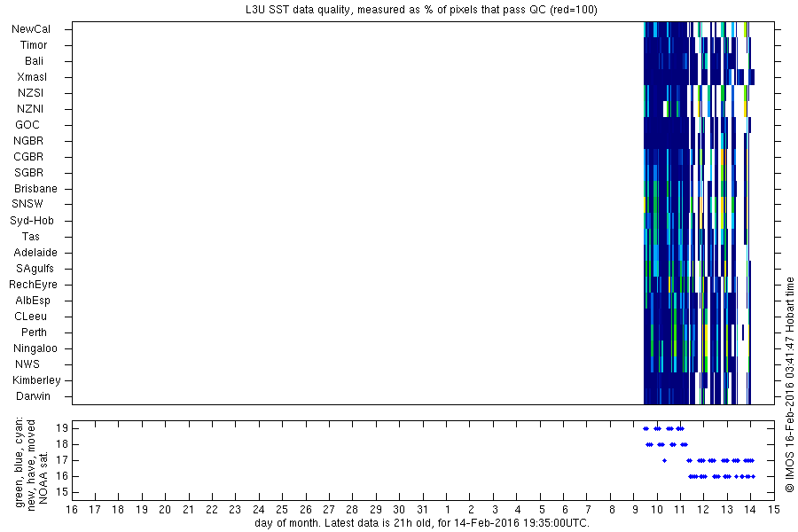This screenshot has width=798, height=532.
Task: Click satellite number 16 on lower axis
Action: [x=62, y=476]
